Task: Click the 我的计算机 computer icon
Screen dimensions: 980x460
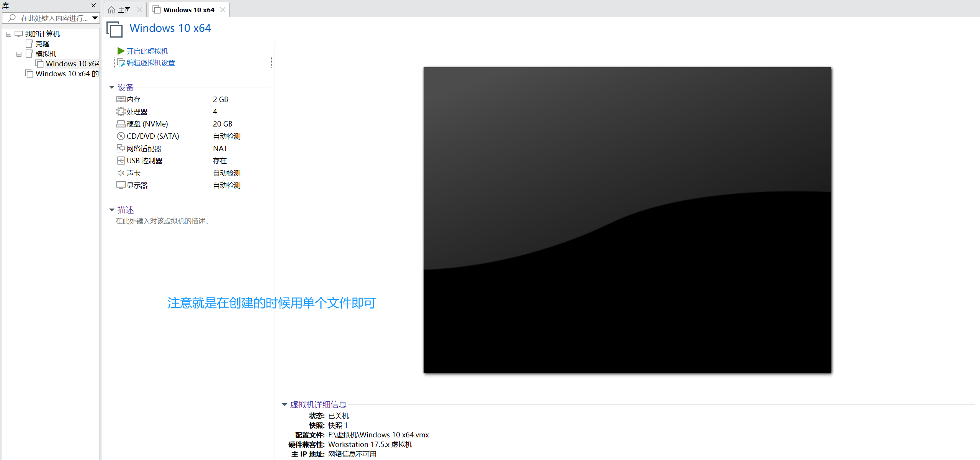Action: [x=19, y=34]
